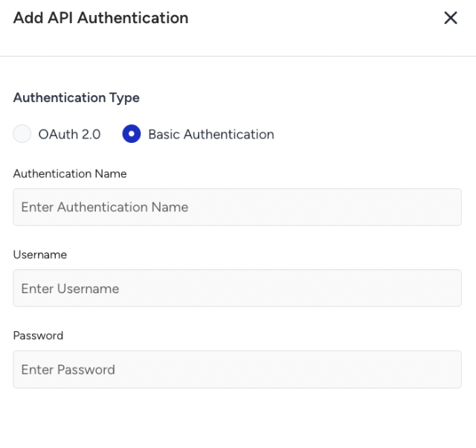Screen dimensions: 476x448
Task: Close the Add API Authentication dialog
Action: tap(451, 18)
